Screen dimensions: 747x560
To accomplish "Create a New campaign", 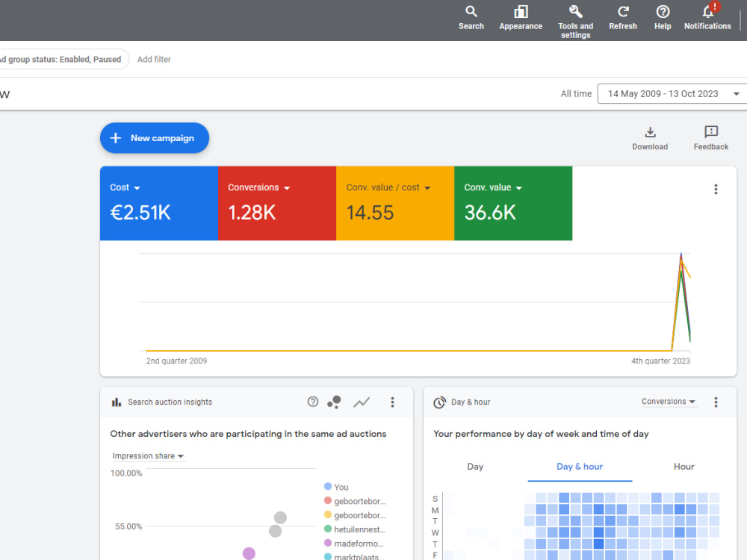I will 154,138.
